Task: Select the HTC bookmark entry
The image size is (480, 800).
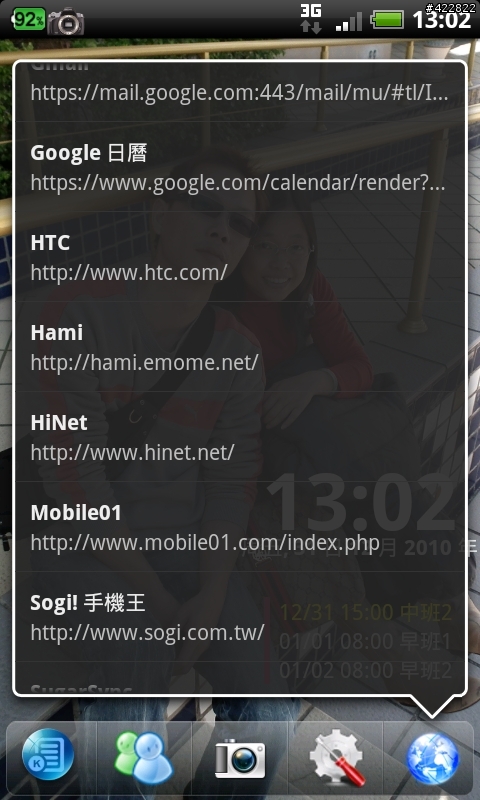Action: [240, 257]
